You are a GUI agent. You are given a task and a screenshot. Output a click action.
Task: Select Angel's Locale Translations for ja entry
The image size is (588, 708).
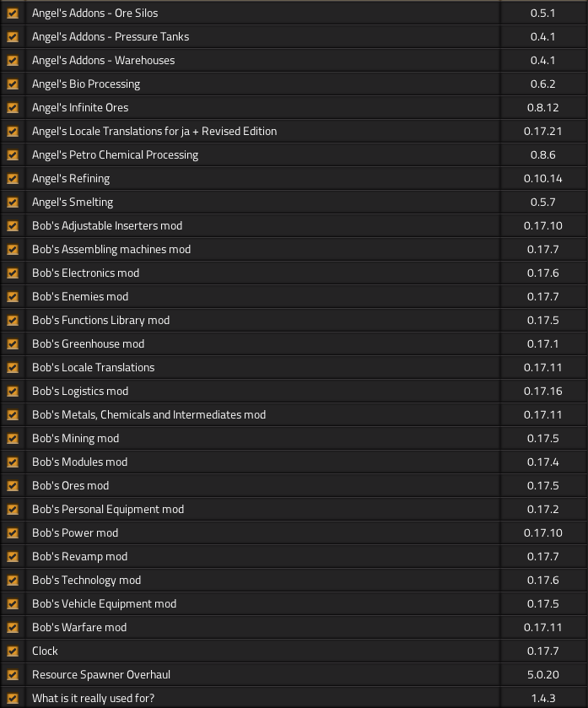154,131
